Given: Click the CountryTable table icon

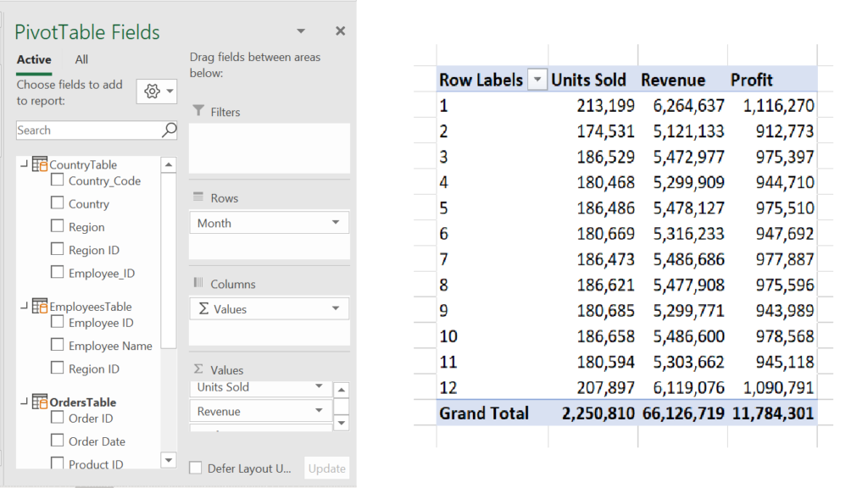Looking at the screenshot, I should click(40, 164).
